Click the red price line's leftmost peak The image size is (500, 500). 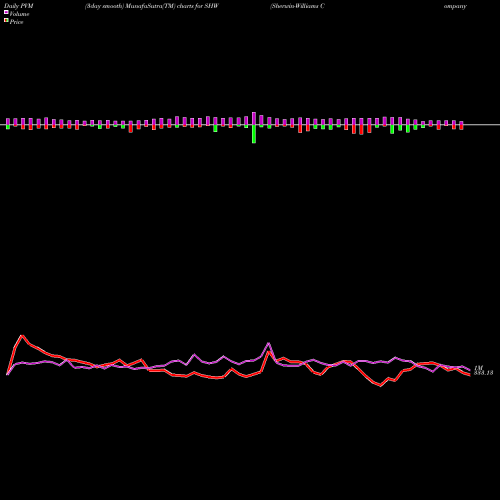[22, 336]
